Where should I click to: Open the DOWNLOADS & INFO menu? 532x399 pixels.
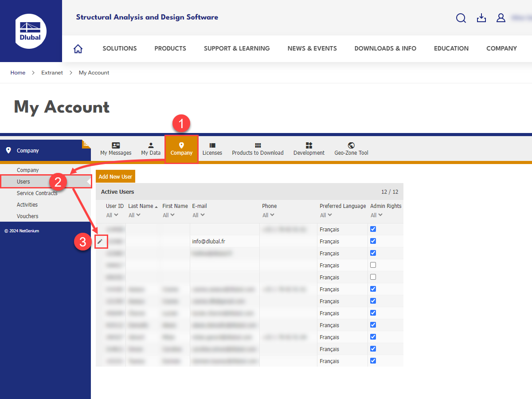click(385, 49)
